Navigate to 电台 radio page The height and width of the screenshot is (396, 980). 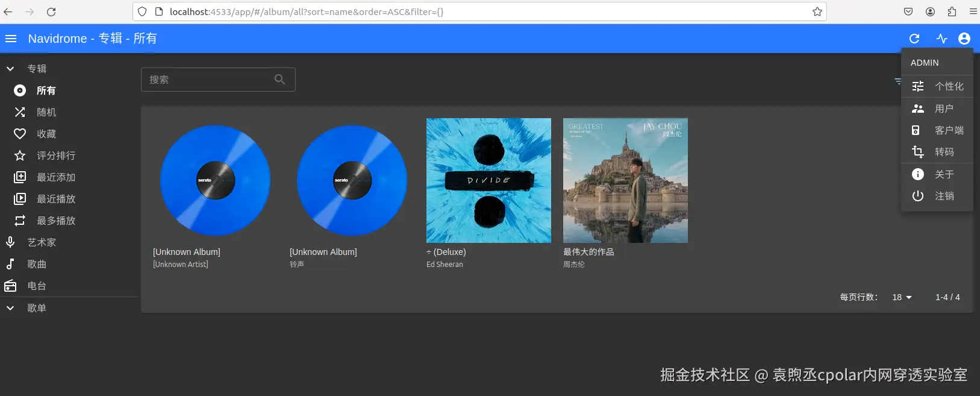pos(69,286)
